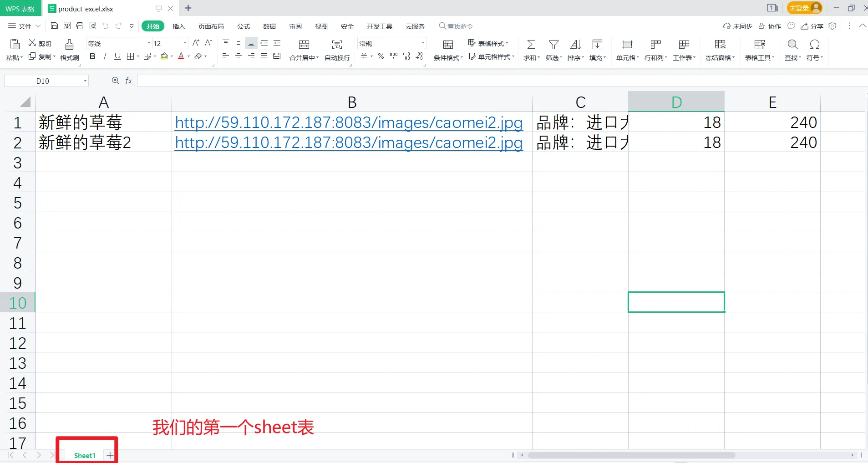The width and height of the screenshot is (868, 463).
Task: Expand the Conditional Formatting (条件格式) dropdown
Action: (462, 58)
